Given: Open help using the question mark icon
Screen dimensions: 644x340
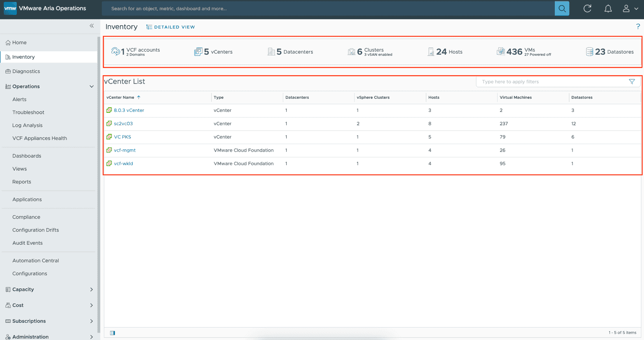Looking at the screenshot, I should [x=638, y=27].
